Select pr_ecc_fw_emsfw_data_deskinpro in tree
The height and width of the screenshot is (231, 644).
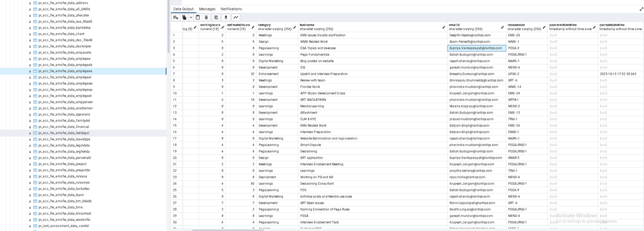[64, 46]
